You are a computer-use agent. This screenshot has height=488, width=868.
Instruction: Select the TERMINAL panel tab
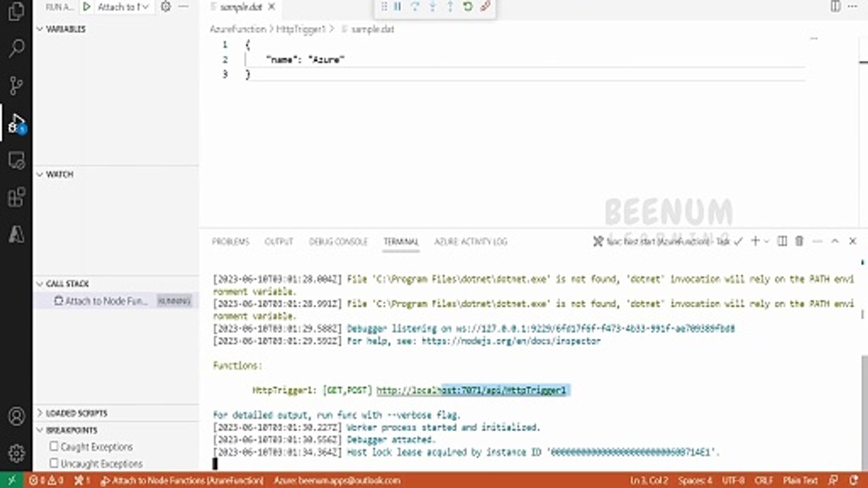pos(401,241)
